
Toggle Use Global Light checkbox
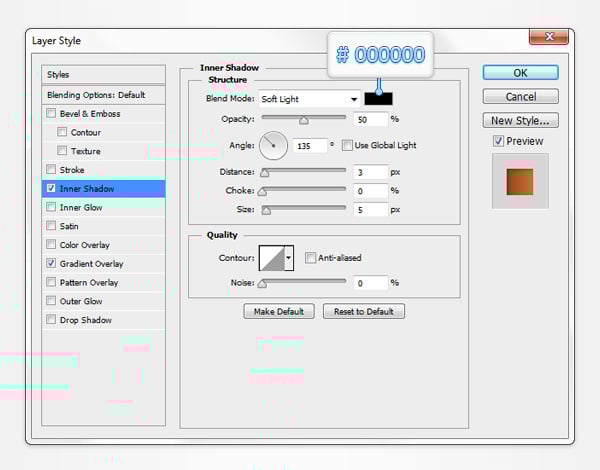coord(347,145)
